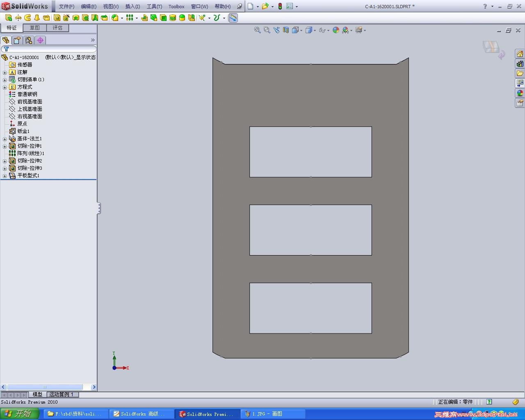Open the Open-file dropdown arrow
This screenshot has height=420, width=525.
point(272,7)
